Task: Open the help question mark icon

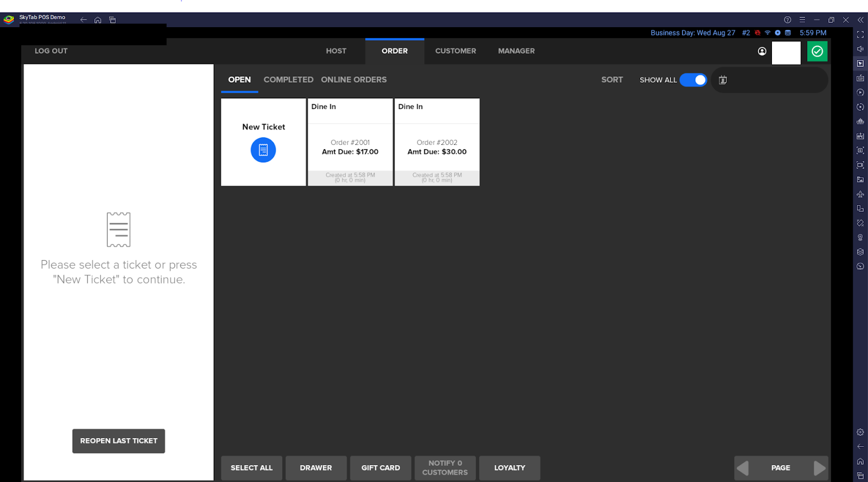Action: pyautogui.click(x=787, y=20)
